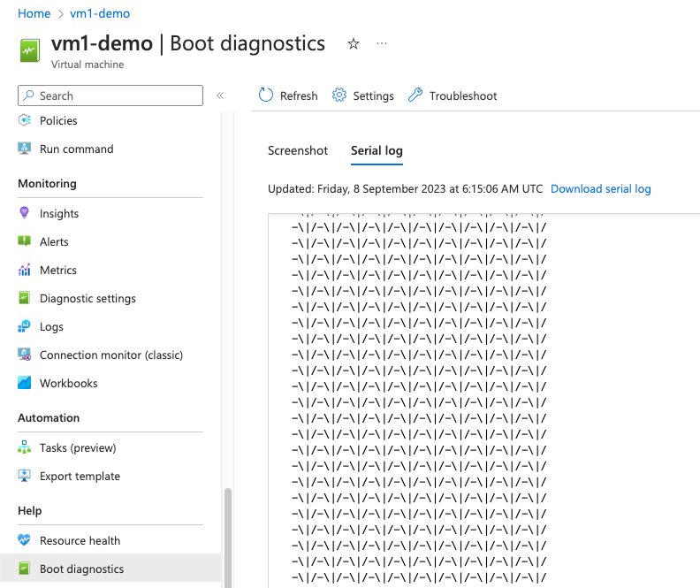Click the Run command icon
This screenshot has width=700, height=588.
pyautogui.click(x=25, y=149)
